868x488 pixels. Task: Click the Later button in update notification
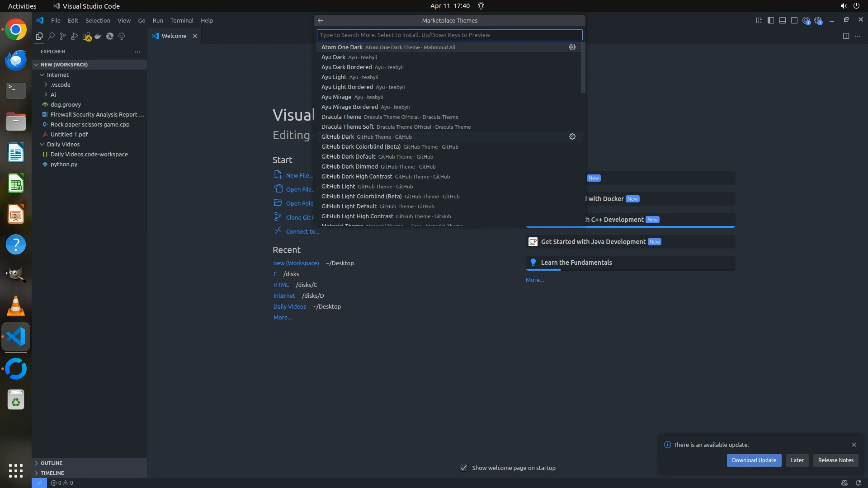797,460
